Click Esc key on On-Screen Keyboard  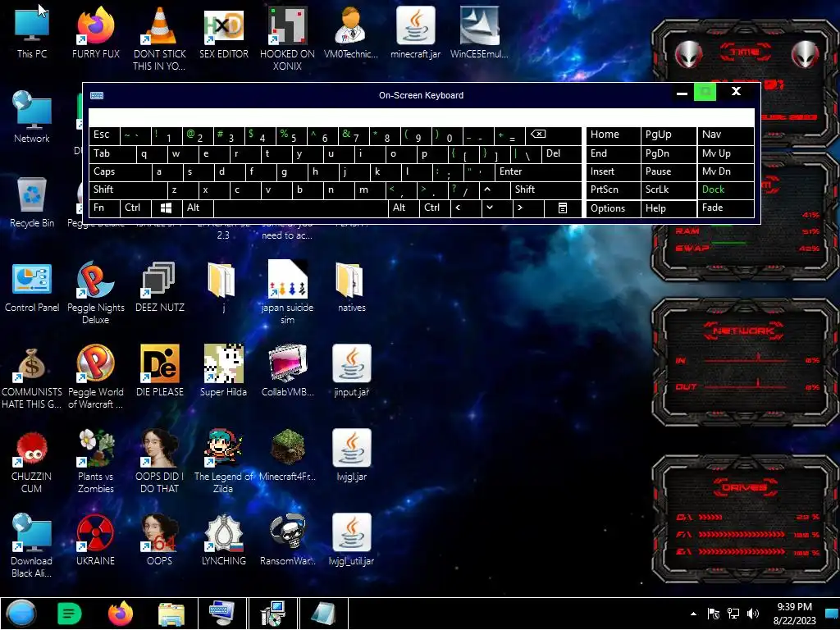tap(104, 135)
